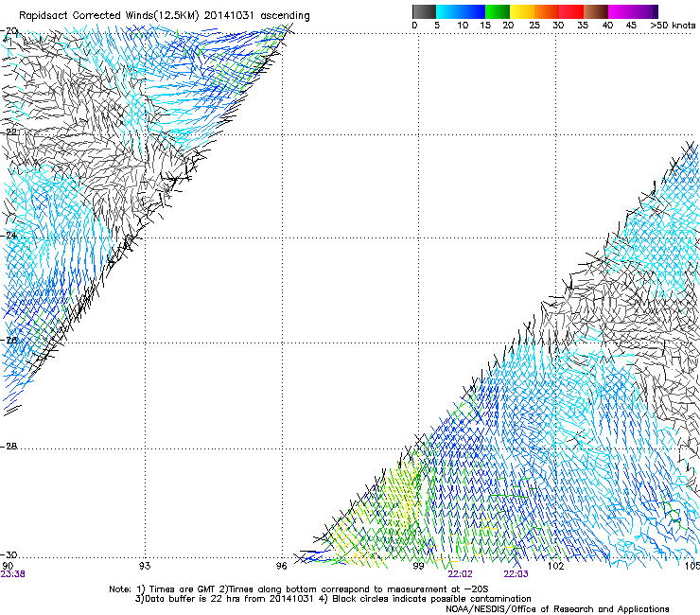Select the yellow 20–25 knots legend color
This screenshot has width=700, height=615.
click(x=522, y=11)
